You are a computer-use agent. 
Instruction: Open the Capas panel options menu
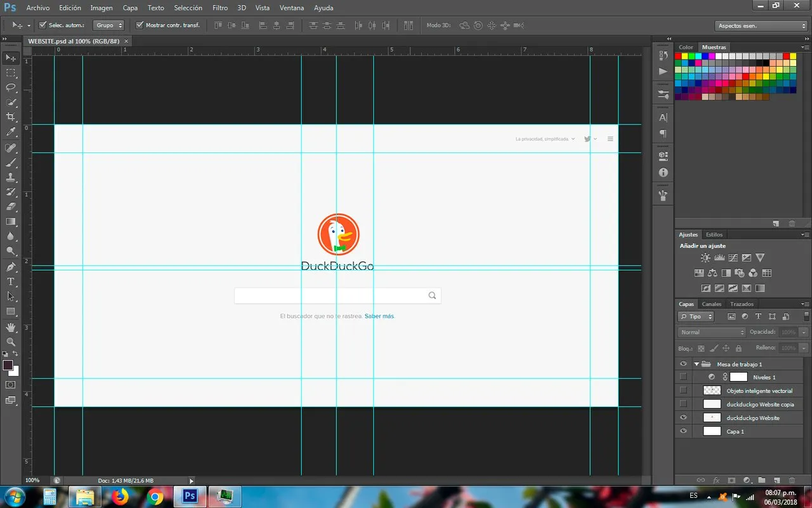[x=805, y=304]
